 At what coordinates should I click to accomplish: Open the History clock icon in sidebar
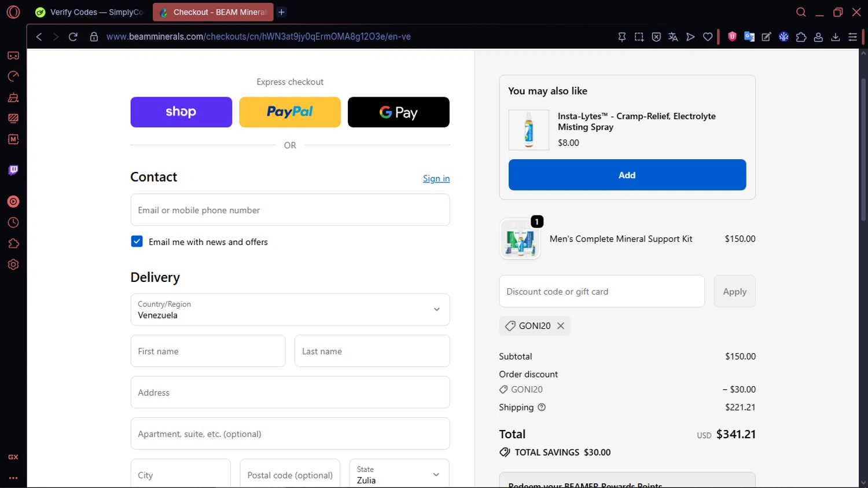[13, 223]
